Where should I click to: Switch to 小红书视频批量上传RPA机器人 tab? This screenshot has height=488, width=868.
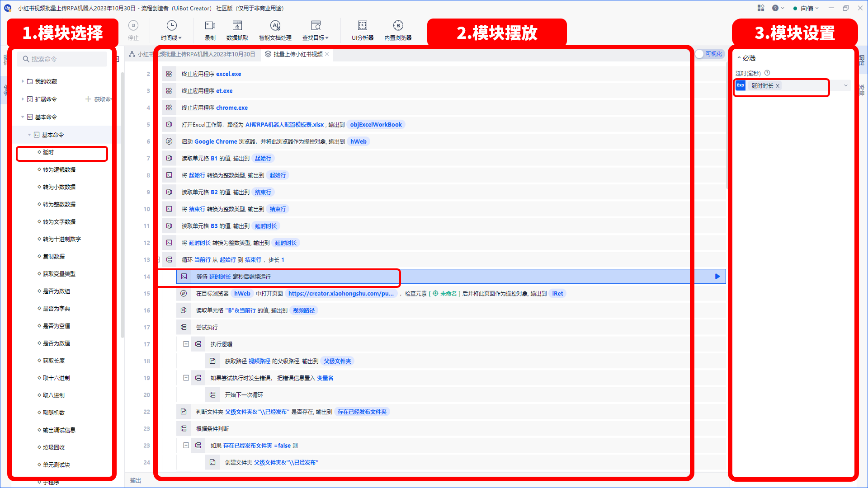coord(192,54)
